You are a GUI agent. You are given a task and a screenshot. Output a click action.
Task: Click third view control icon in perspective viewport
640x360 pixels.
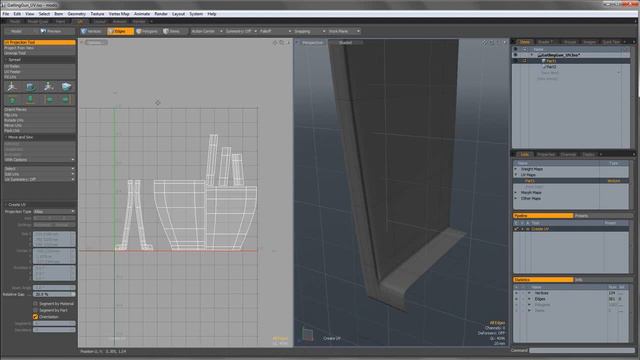coord(498,42)
